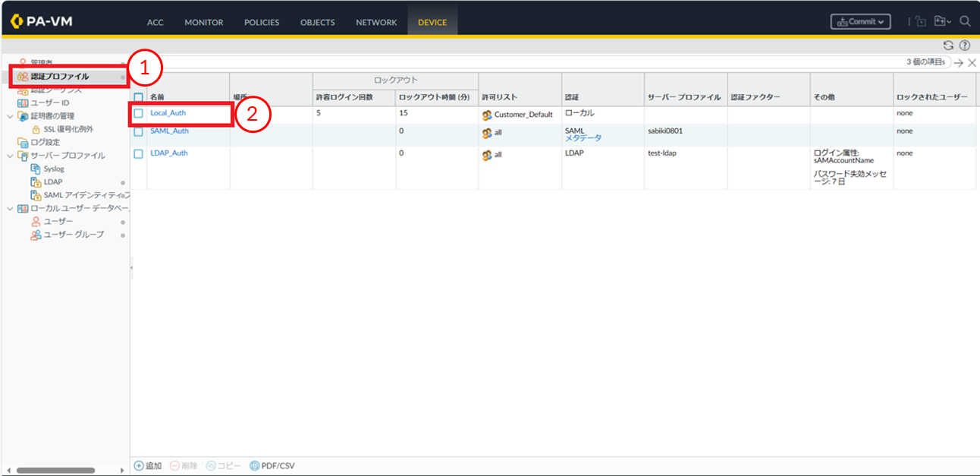Click the sidebar horizontal scrollbar thumb

56,470
